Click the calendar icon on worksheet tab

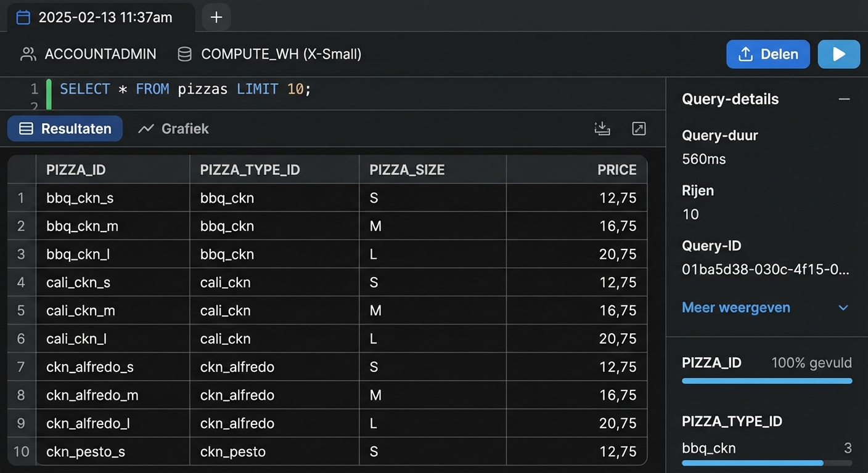tap(23, 17)
